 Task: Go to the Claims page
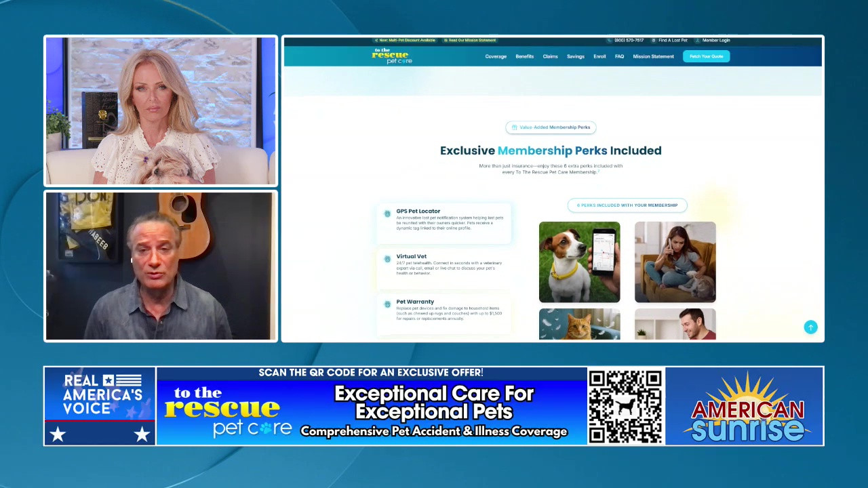550,57
